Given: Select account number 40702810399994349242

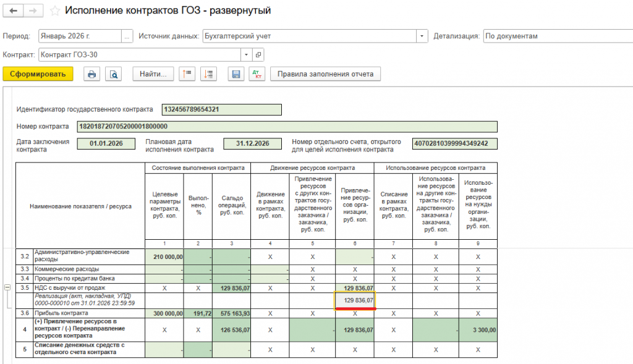Looking at the screenshot, I should click(x=454, y=143).
